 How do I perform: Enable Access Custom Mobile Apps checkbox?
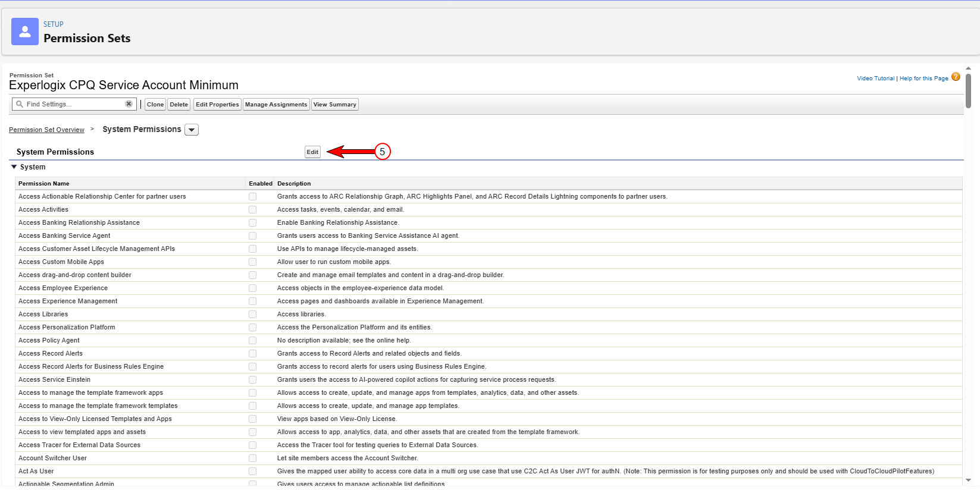pos(252,262)
